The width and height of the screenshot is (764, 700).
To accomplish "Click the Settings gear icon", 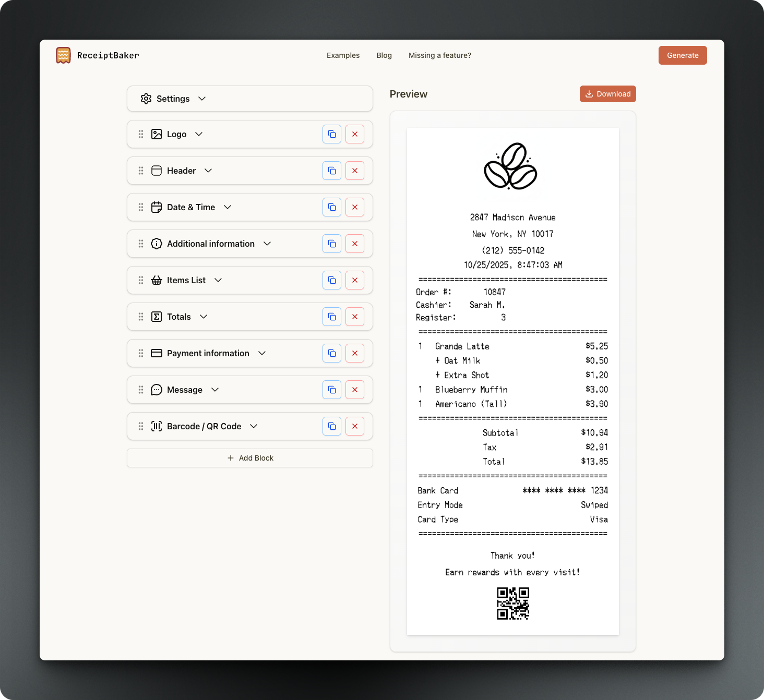I will tap(147, 99).
